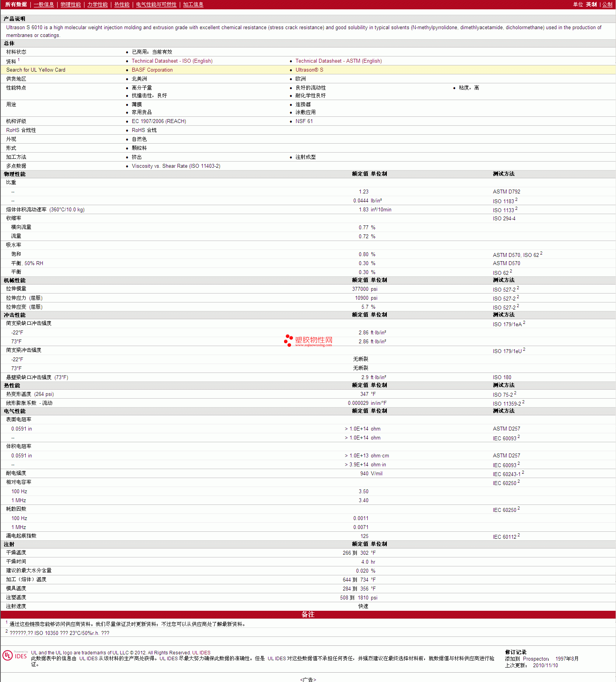Click the 备注 red header bar

point(308,615)
